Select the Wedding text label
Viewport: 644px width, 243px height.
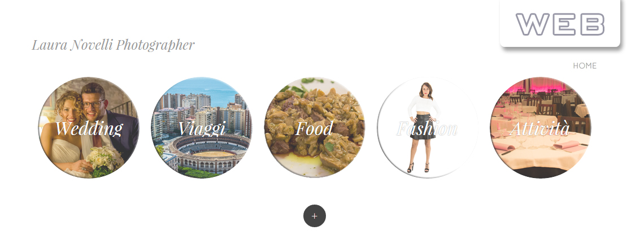click(x=89, y=128)
